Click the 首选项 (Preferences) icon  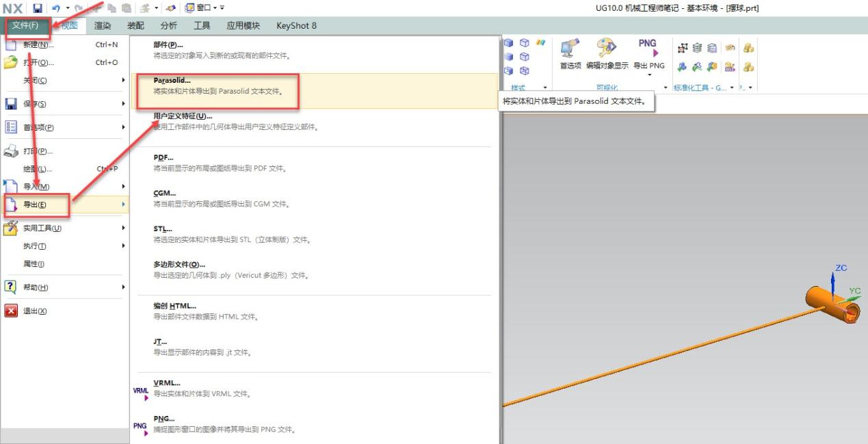click(569, 48)
